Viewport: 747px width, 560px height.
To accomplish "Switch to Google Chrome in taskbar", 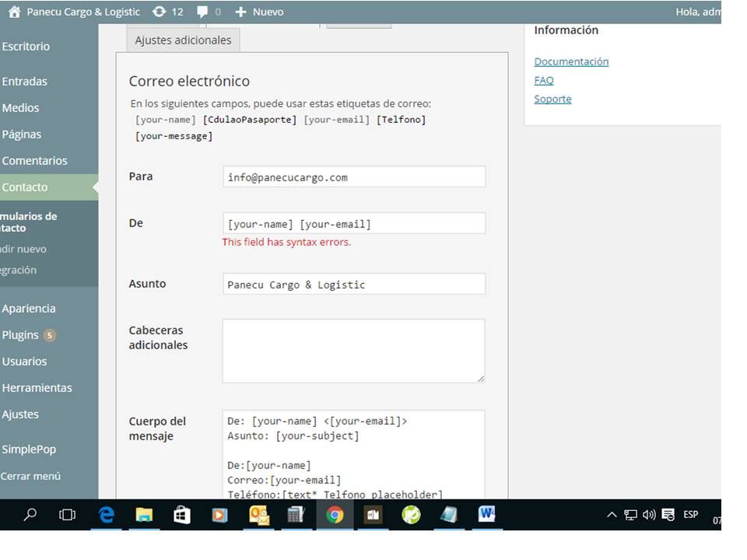I will tap(335, 515).
